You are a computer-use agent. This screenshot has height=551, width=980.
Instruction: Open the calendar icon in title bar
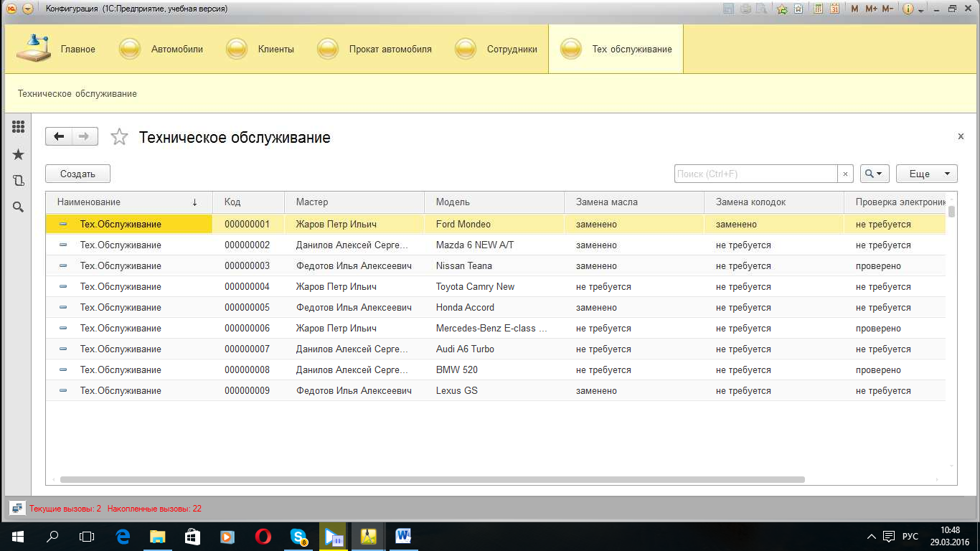[x=834, y=9]
